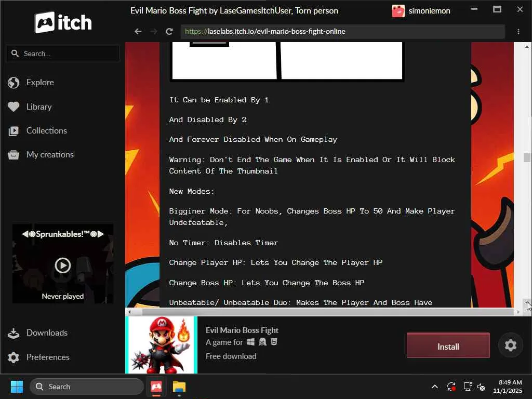Image resolution: width=532 pixels, height=399 pixels.
Task: Click the "Warning: Don't End The Game" text
Action: tap(312, 165)
